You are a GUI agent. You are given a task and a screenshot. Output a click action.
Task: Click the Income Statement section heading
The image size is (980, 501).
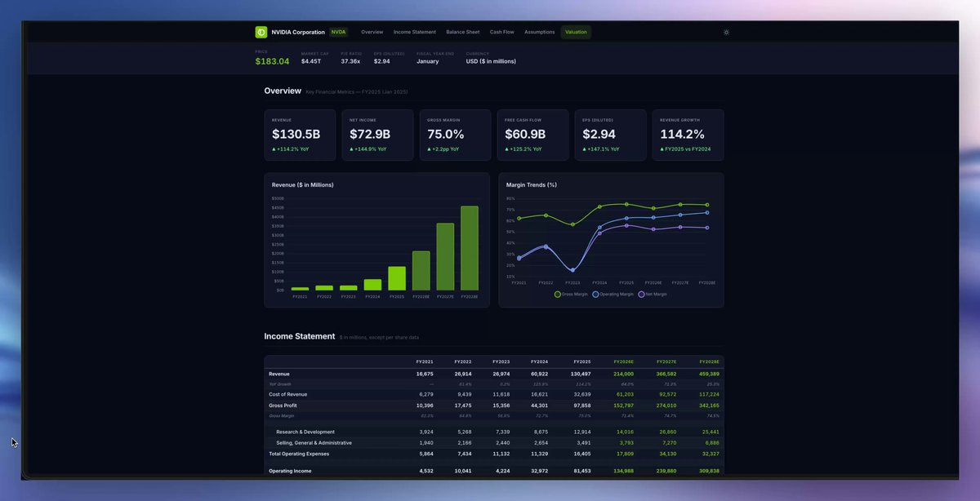(x=300, y=336)
